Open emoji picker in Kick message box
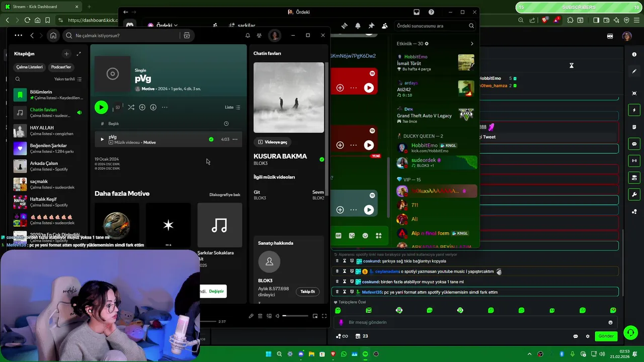Viewport: 644px width, 362px height. coord(610,322)
